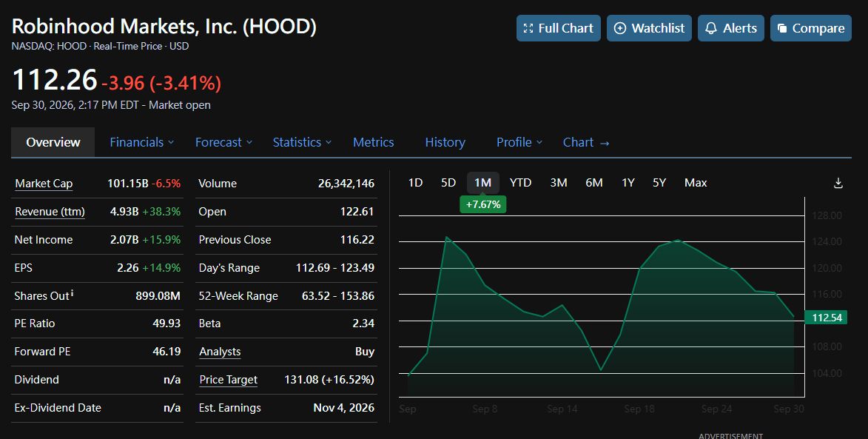Click the Previous Close 116.22
Image resolution: width=868 pixels, height=439 pixels.
click(357, 240)
